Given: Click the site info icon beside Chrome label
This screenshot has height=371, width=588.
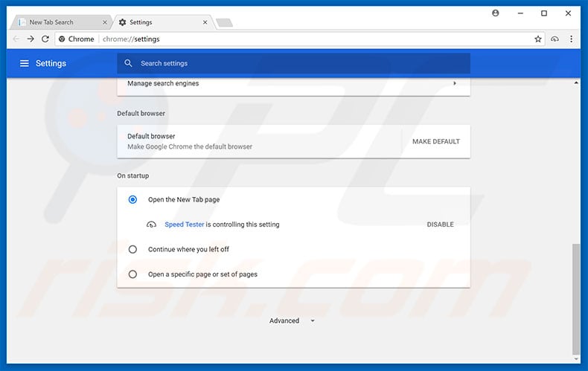Looking at the screenshot, I should (62, 39).
